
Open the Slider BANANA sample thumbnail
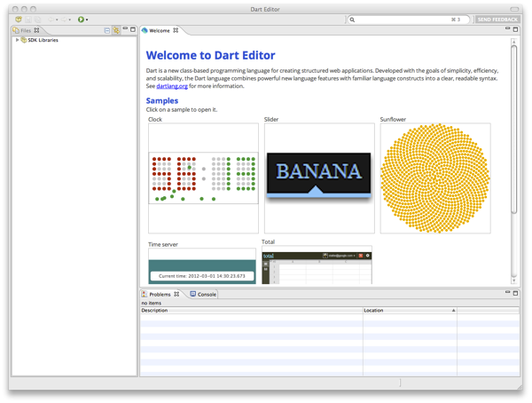319,178
